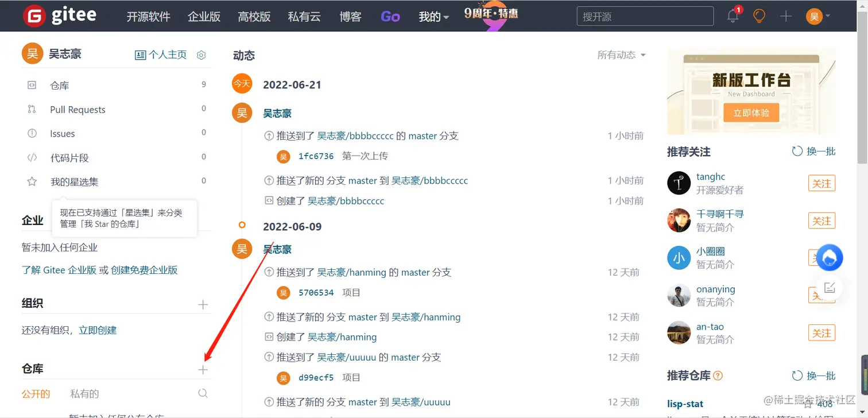This screenshot has width=868, height=418.
Task: Follow an-tao with the 关注 button
Action: pos(821,332)
